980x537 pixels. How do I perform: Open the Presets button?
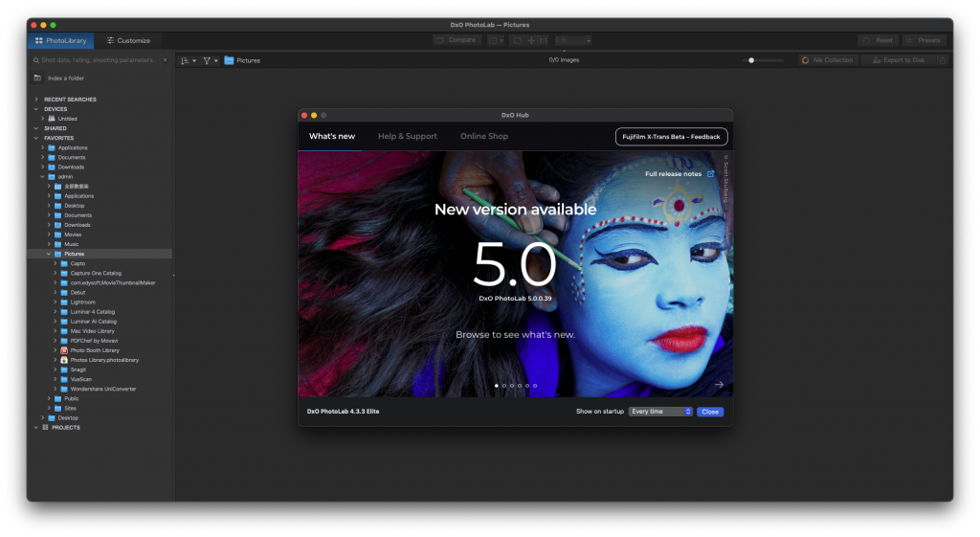[924, 40]
